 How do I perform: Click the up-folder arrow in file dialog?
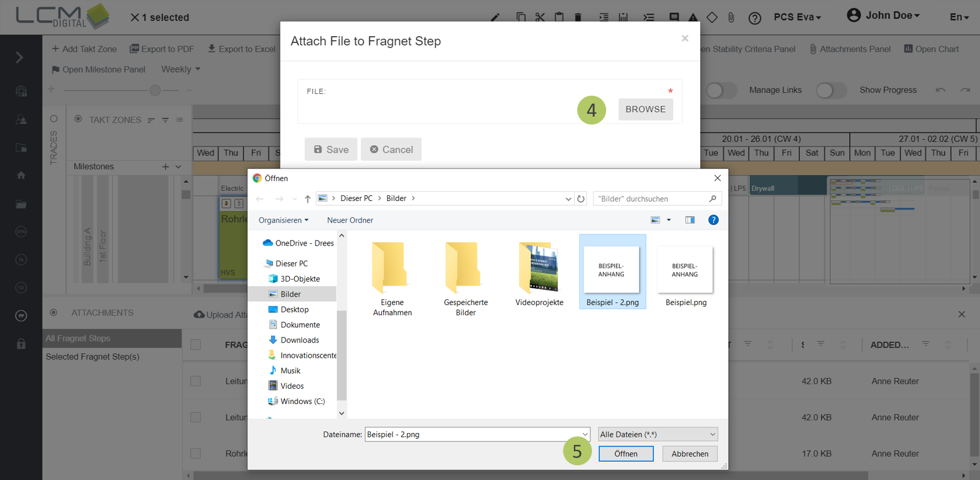pos(308,199)
